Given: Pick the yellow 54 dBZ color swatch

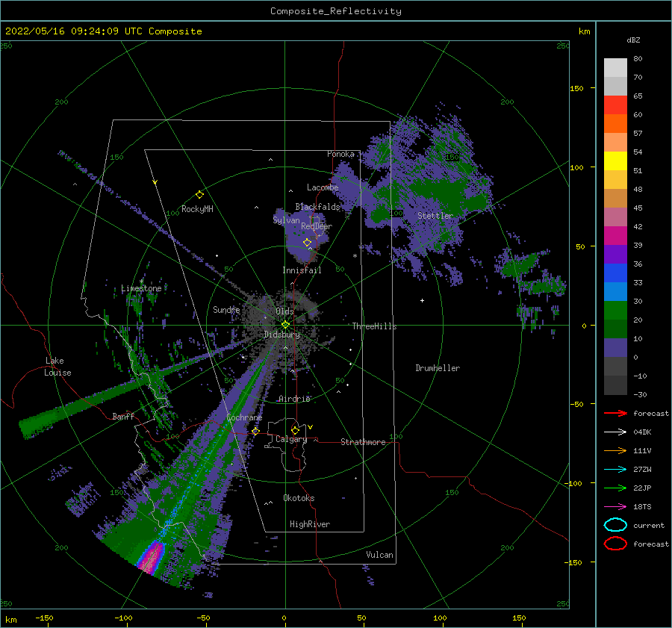Looking at the screenshot, I should (x=615, y=161).
